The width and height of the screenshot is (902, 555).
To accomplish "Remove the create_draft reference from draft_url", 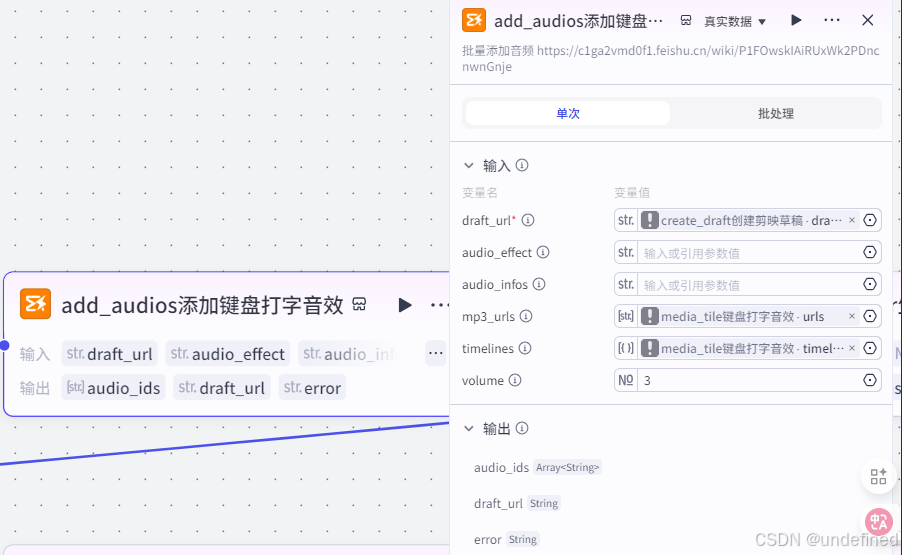I will coord(852,220).
